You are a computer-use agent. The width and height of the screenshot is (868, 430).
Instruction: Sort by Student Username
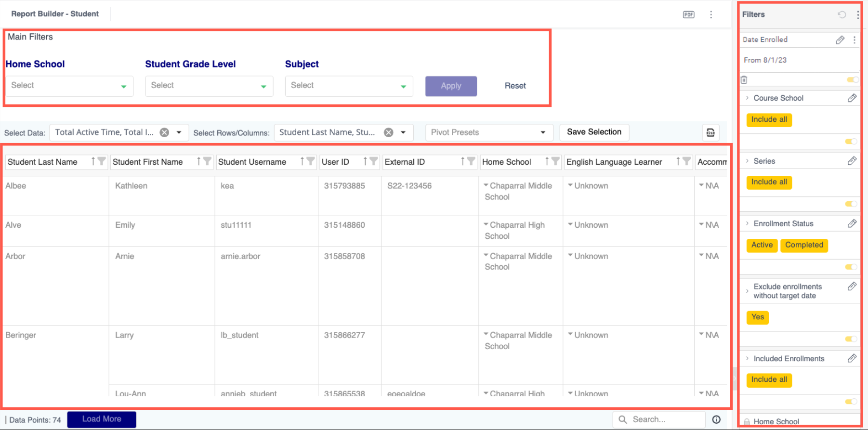(302, 161)
